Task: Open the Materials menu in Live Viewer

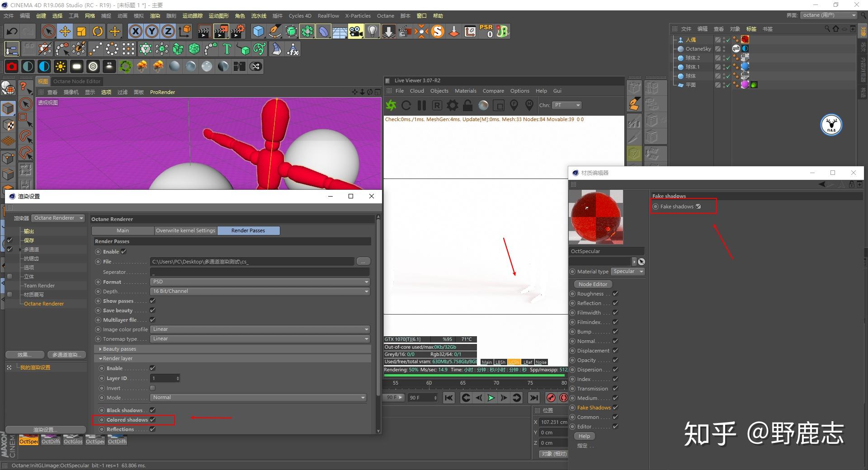Action: click(465, 91)
